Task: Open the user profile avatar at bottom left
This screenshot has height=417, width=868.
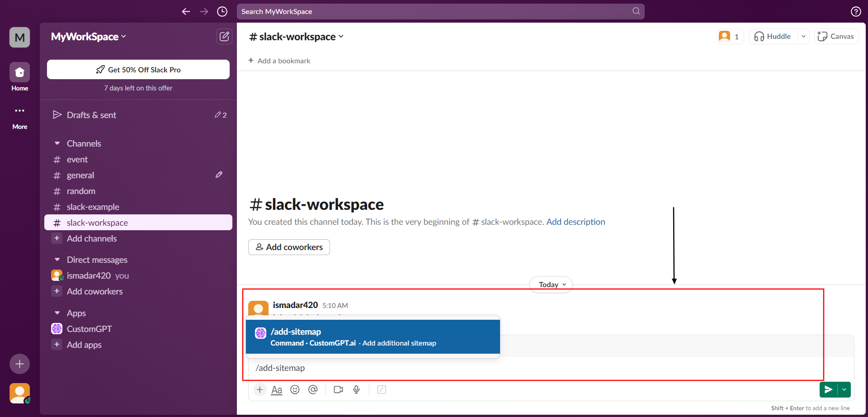Action: [x=20, y=393]
